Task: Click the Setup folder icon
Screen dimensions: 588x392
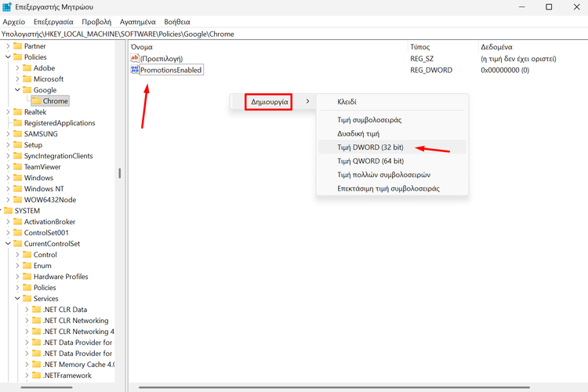Action: pyautogui.click(x=17, y=145)
